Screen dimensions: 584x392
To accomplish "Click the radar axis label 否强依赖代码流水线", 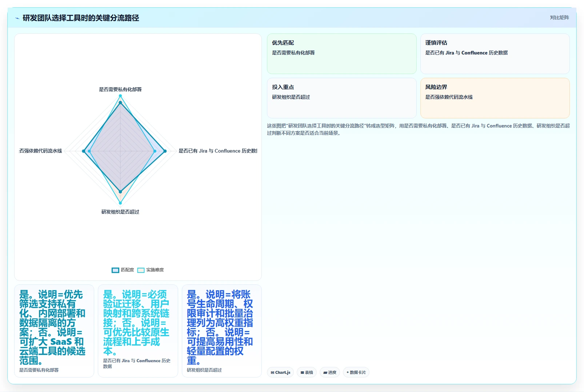I will coord(41,151).
